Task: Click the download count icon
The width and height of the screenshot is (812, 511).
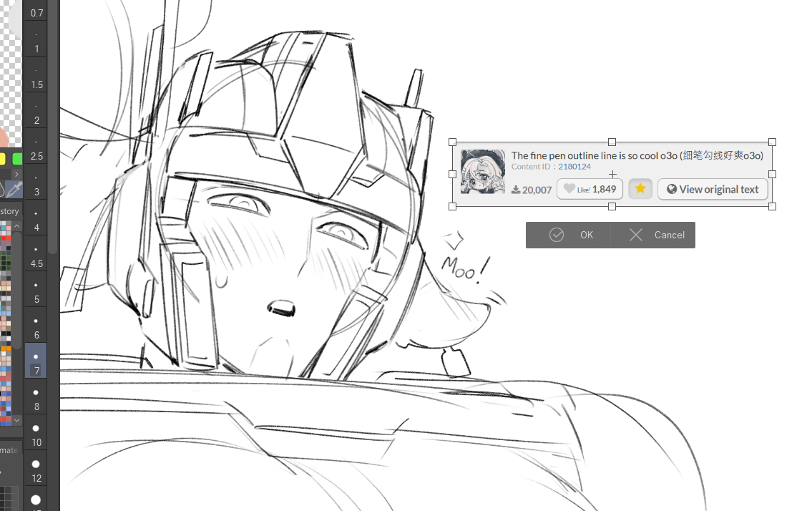Action: tap(516, 190)
